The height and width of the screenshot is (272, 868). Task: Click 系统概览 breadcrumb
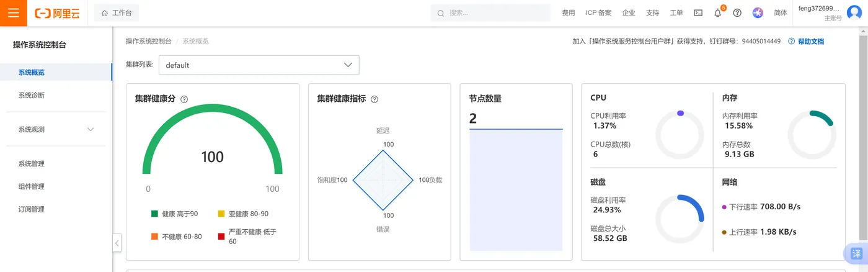click(x=195, y=41)
